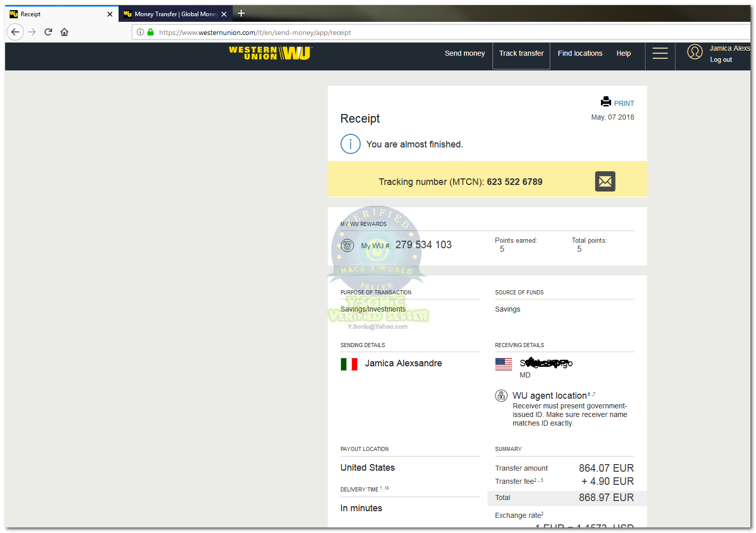Click the United States flag icon
The width and height of the screenshot is (756, 533).
click(504, 364)
